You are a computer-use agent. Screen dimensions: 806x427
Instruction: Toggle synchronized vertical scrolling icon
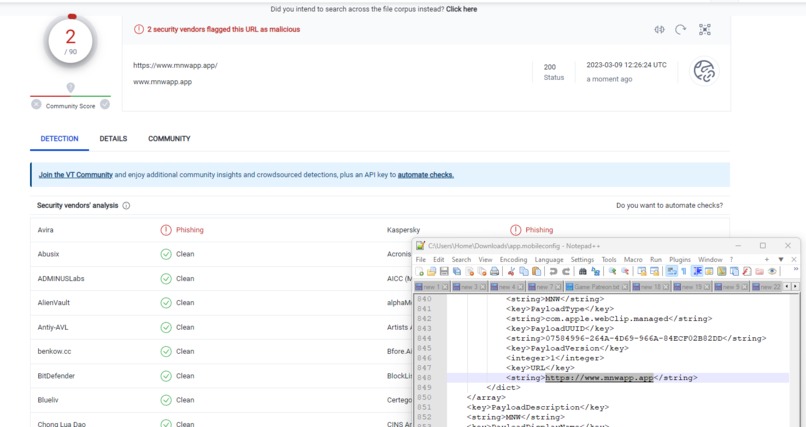click(x=642, y=271)
